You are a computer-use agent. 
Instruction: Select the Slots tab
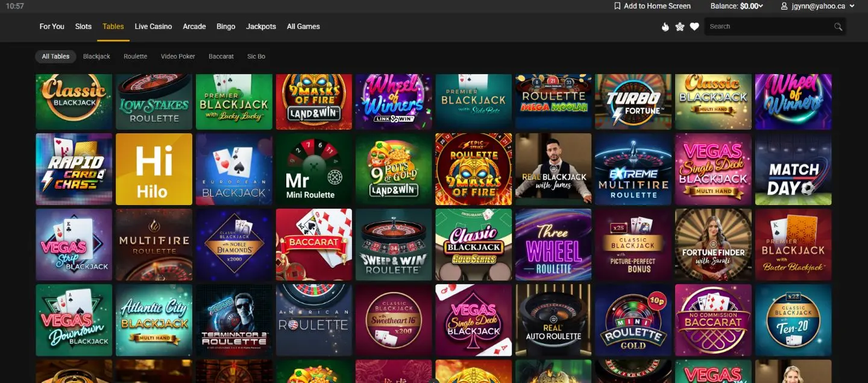[83, 27]
